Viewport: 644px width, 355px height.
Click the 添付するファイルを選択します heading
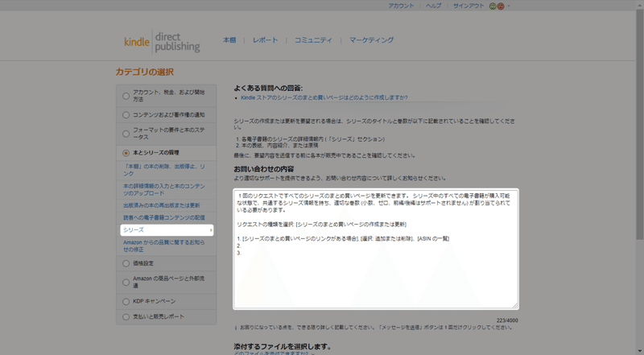click(x=283, y=346)
